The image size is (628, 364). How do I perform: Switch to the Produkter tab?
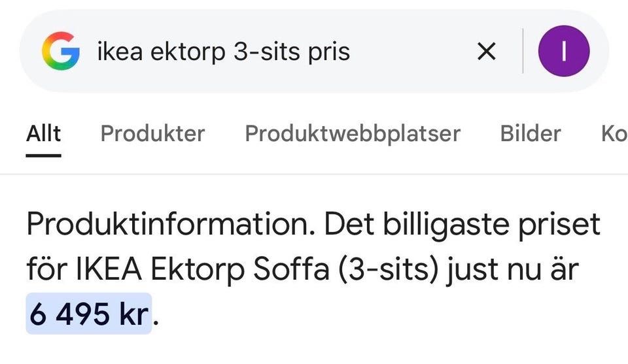coord(152,133)
